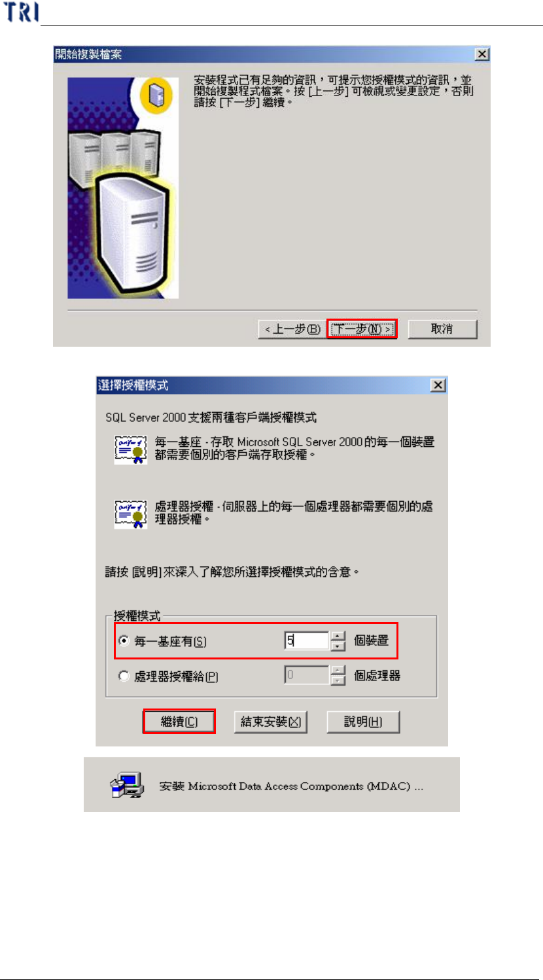Click the device count input field
543x980 pixels.
point(306,641)
